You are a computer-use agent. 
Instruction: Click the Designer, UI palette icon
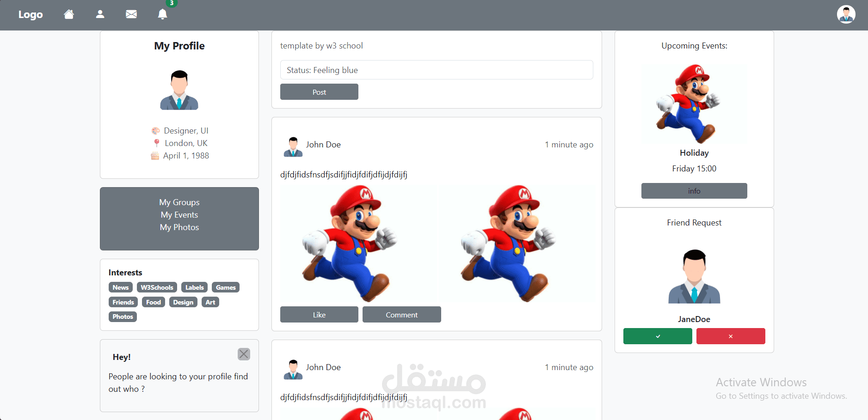(x=156, y=131)
